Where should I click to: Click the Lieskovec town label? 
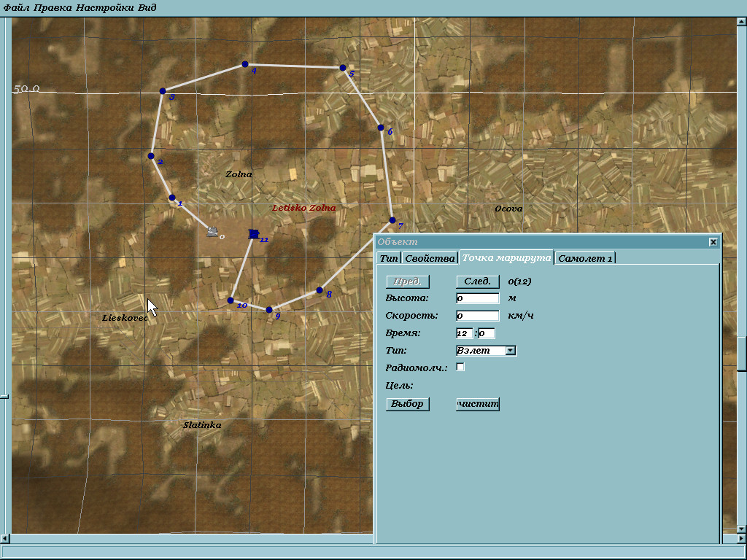click(125, 318)
